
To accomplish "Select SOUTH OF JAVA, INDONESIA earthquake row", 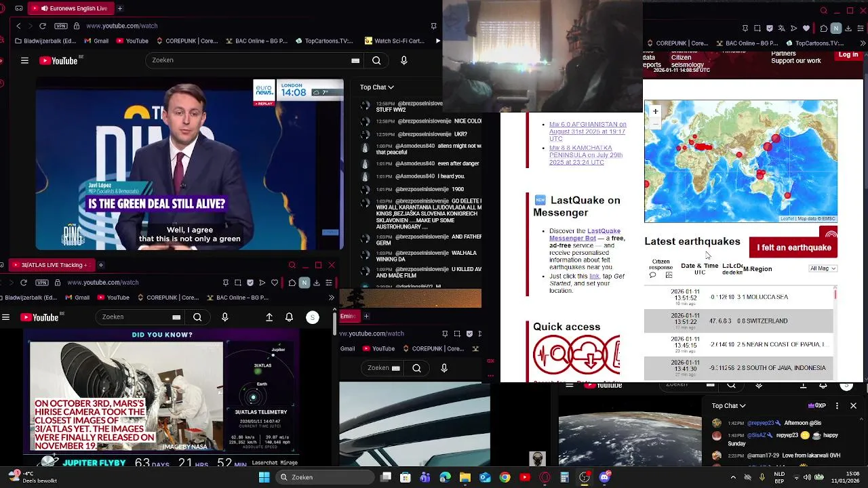I will 738,367.
